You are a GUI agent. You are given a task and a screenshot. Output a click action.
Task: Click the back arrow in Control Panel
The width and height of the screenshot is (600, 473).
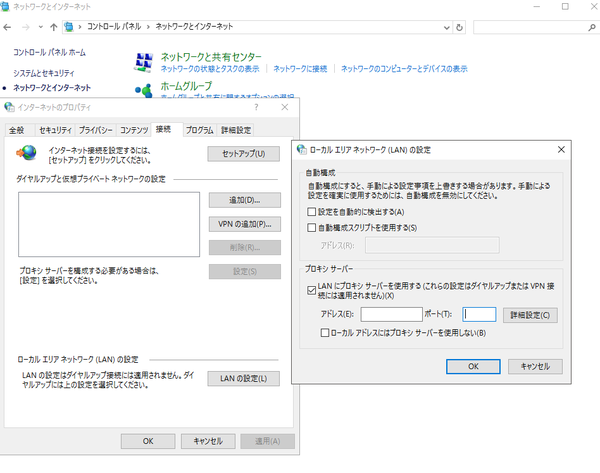[7, 27]
